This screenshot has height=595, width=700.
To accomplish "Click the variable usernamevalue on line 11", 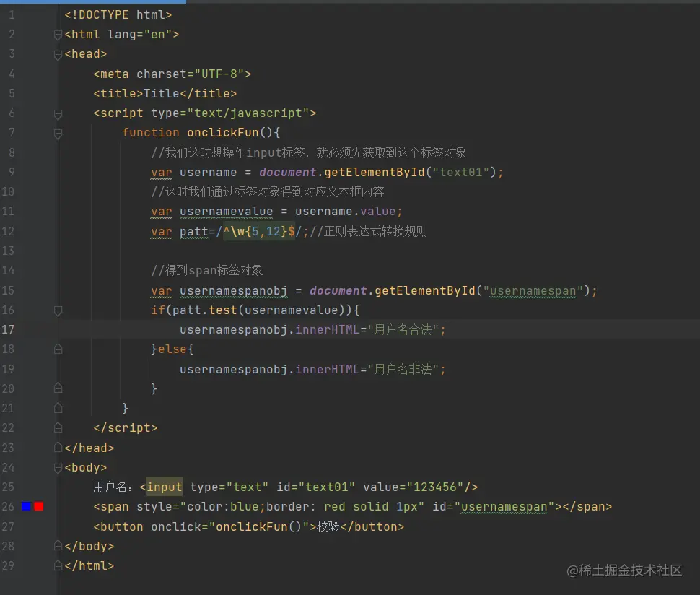I will click(x=227, y=212).
